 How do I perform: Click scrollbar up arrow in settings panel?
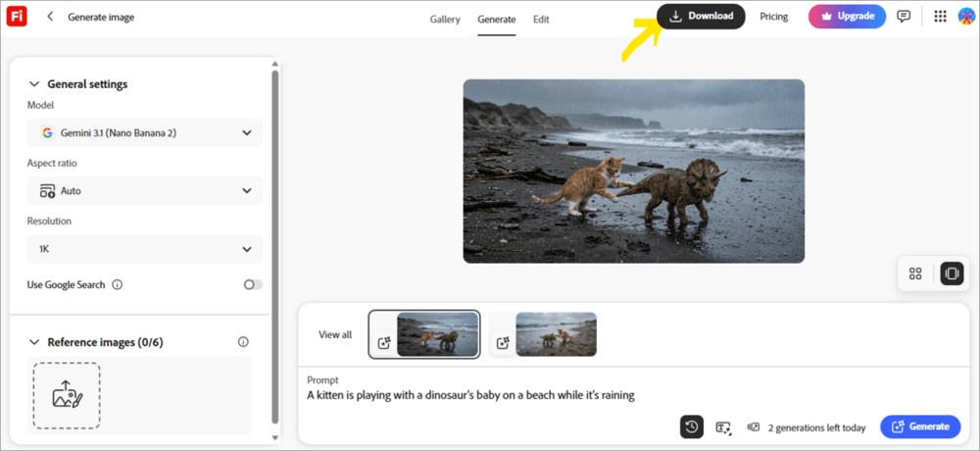click(x=274, y=63)
